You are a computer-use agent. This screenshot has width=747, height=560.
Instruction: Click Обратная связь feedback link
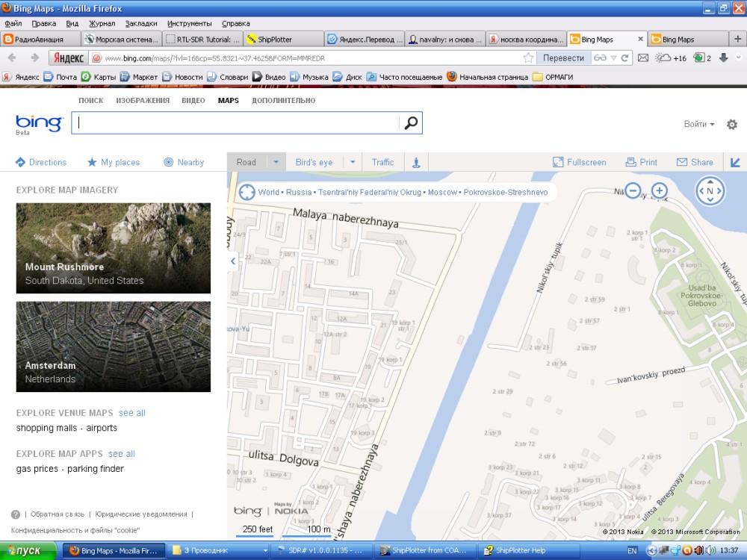coord(58,514)
